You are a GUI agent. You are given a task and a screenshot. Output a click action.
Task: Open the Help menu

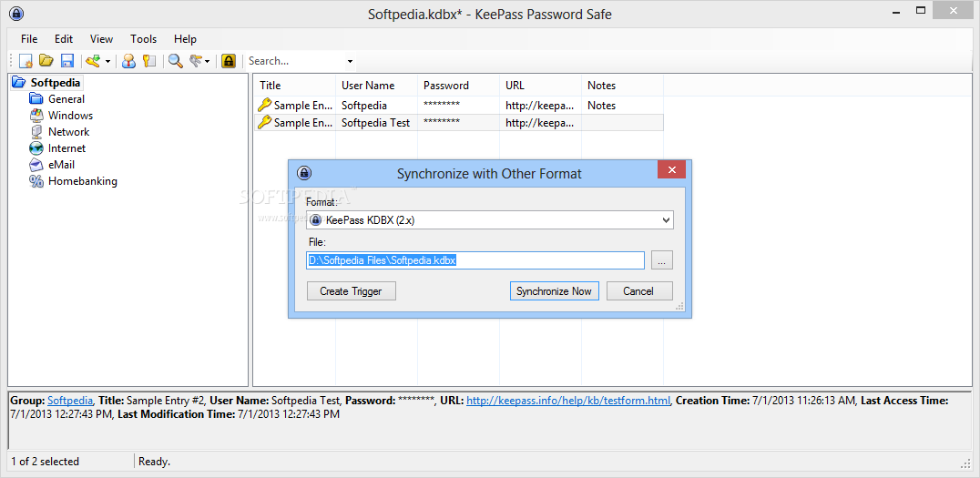click(x=185, y=39)
